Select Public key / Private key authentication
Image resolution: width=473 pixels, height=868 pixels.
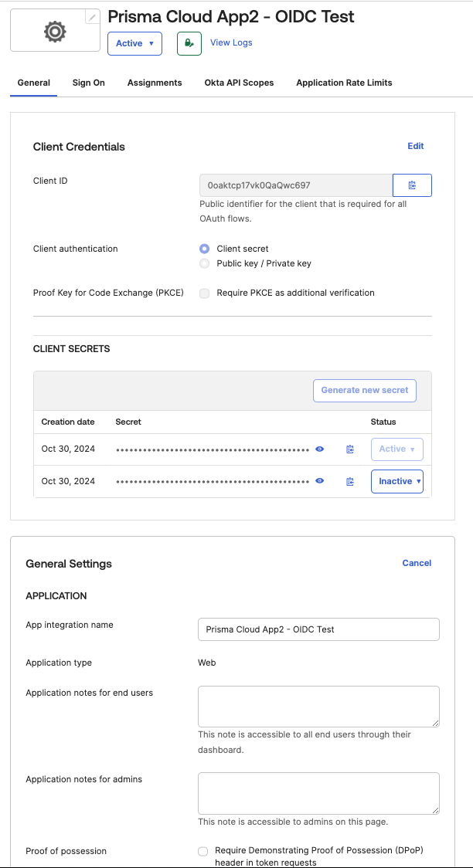(x=204, y=263)
